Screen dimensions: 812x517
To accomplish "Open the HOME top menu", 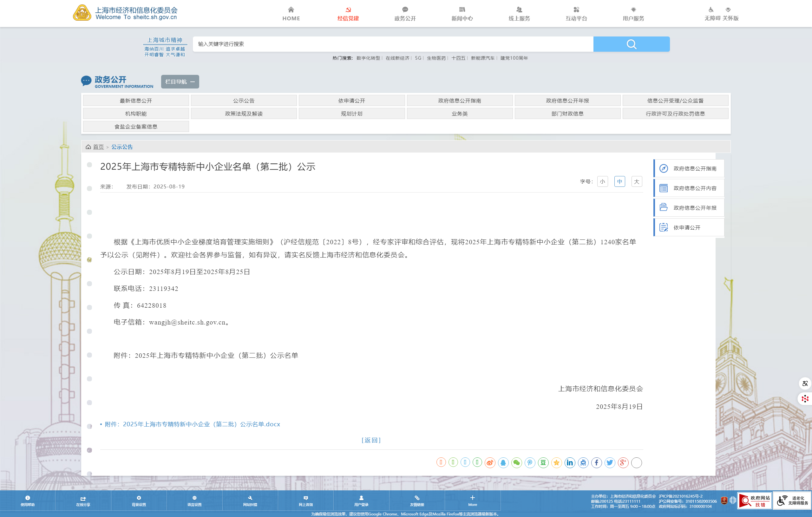I will [x=291, y=14].
